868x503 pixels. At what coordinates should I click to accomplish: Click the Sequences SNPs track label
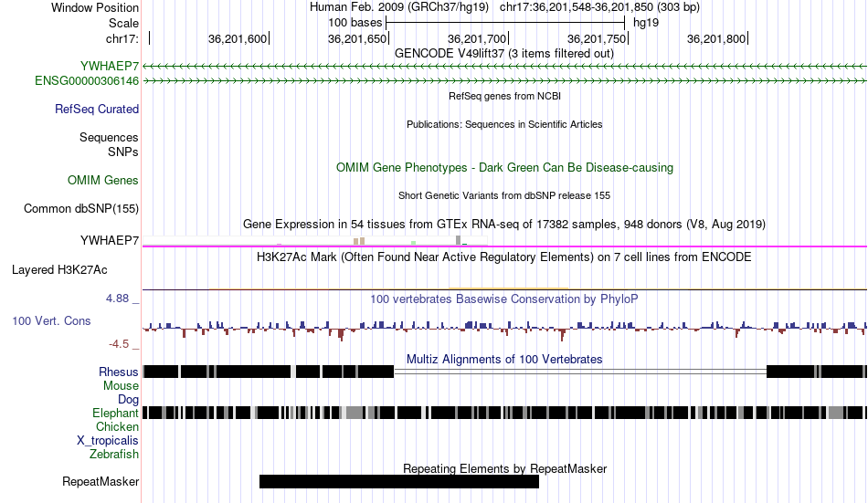tap(109, 144)
